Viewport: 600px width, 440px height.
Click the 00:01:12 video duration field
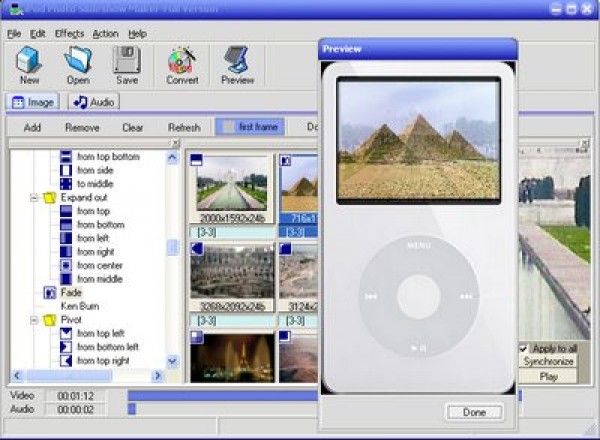[x=75, y=396]
